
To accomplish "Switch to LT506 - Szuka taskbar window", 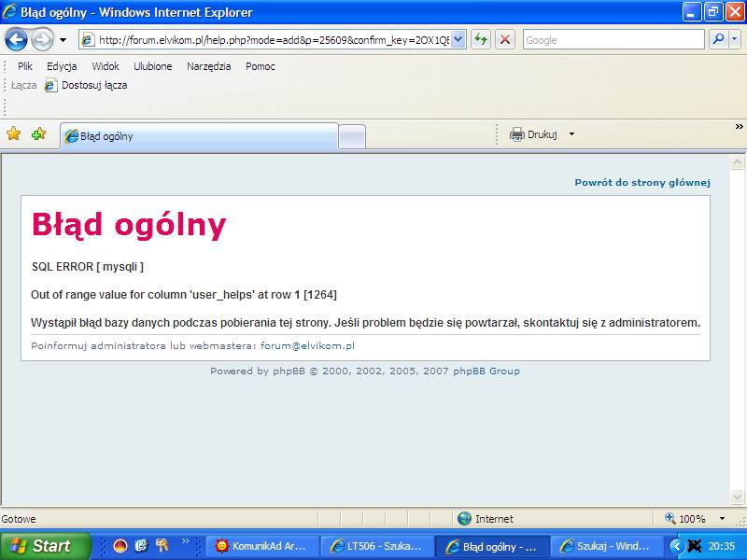I will pyautogui.click(x=377, y=546).
